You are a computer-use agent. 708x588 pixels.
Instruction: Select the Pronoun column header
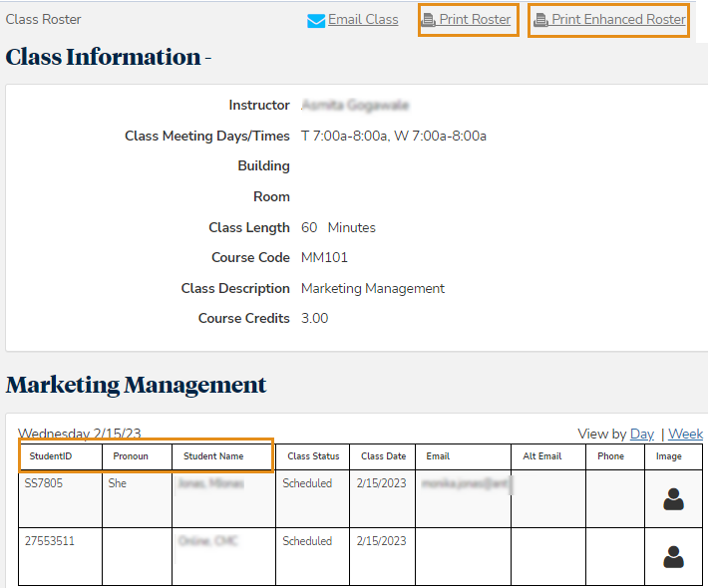pyautogui.click(x=131, y=456)
